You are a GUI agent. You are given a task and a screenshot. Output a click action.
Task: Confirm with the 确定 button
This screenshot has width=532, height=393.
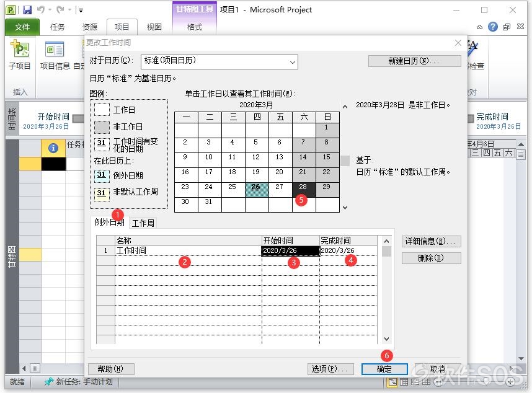pos(384,369)
